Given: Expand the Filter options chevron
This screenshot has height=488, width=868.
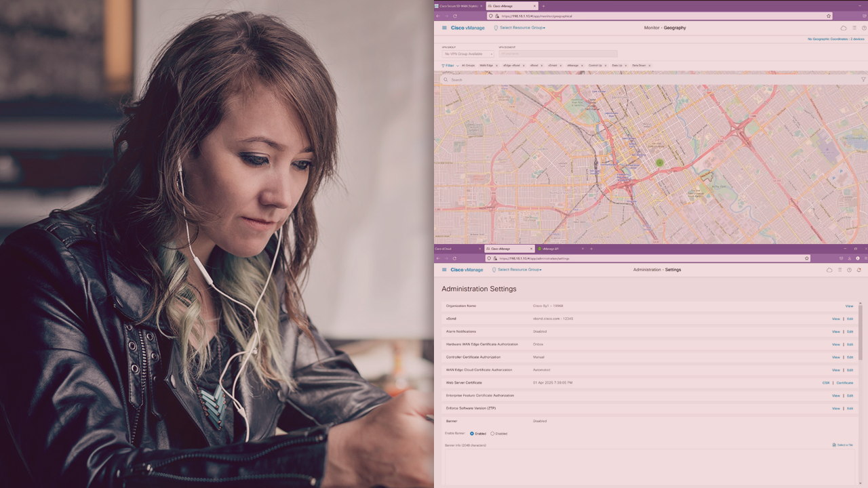Looking at the screenshot, I should tap(458, 66).
